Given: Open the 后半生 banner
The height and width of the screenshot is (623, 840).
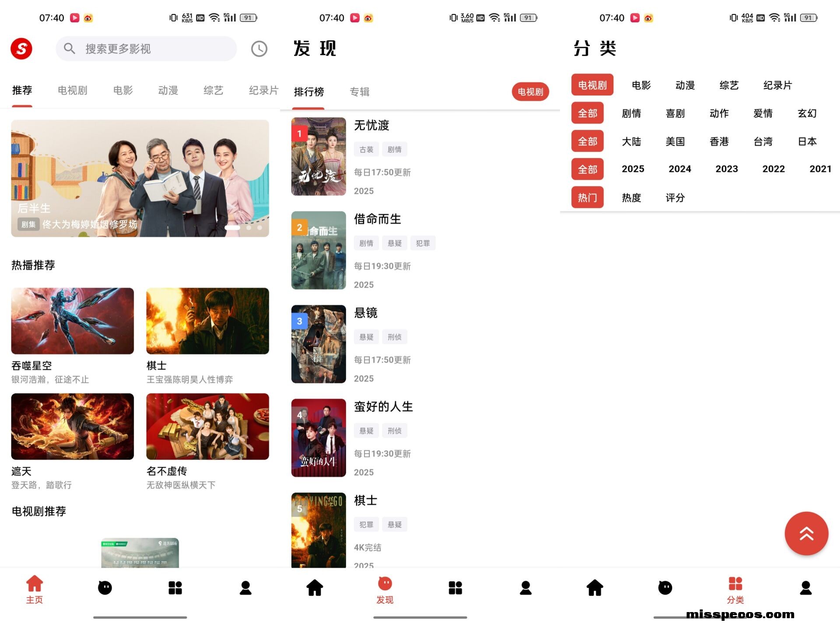Looking at the screenshot, I should 140,178.
